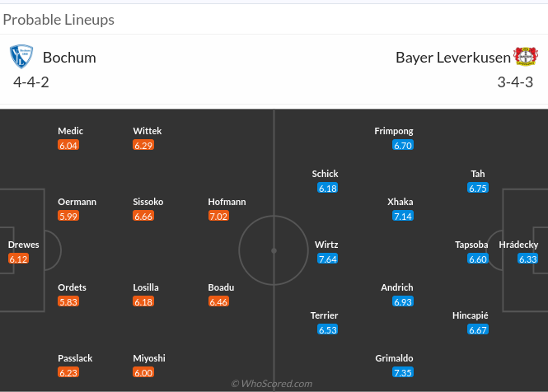
Task: Select Andrich's 6.93 rating badge
Action: pos(403,301)
